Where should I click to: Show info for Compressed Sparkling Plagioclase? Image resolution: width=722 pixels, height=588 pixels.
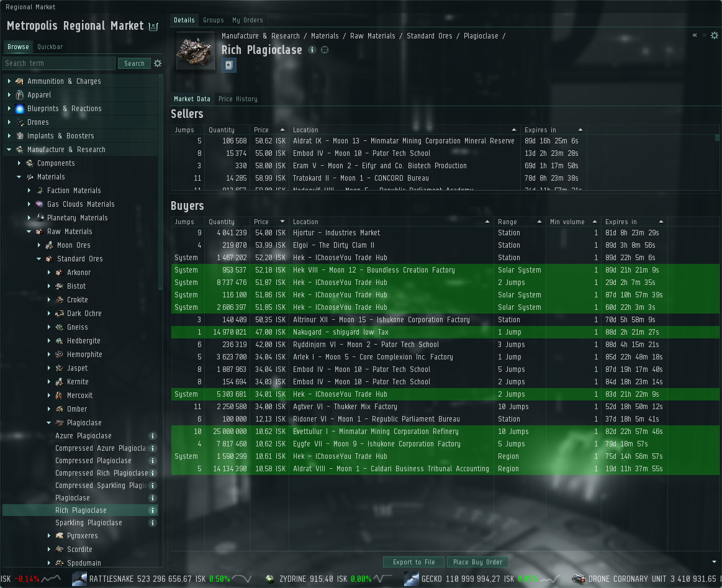click(153, 486)
